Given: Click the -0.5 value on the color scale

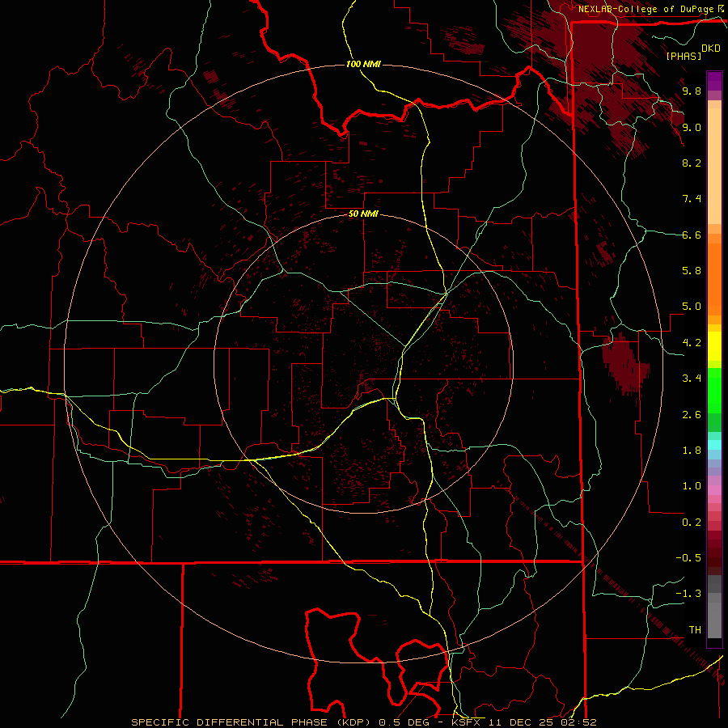Looking at the screenshot, I should (688, 558).
